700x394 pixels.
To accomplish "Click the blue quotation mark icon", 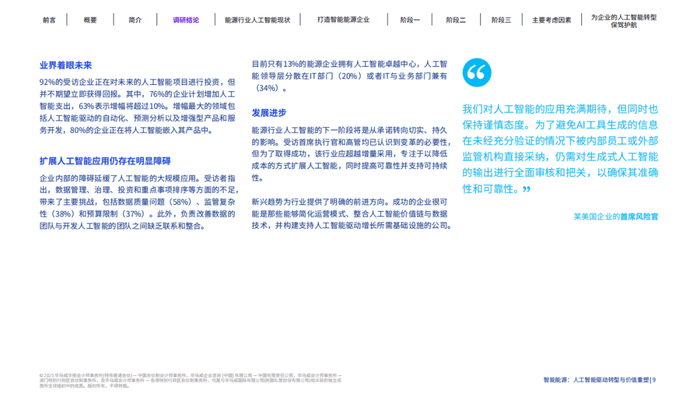I will tap(477, 72).
